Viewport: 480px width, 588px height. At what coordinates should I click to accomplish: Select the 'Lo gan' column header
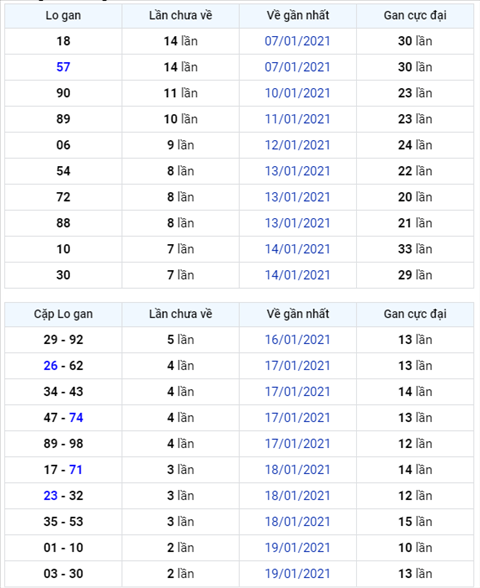pyautogui.click(x=63, y=15)
